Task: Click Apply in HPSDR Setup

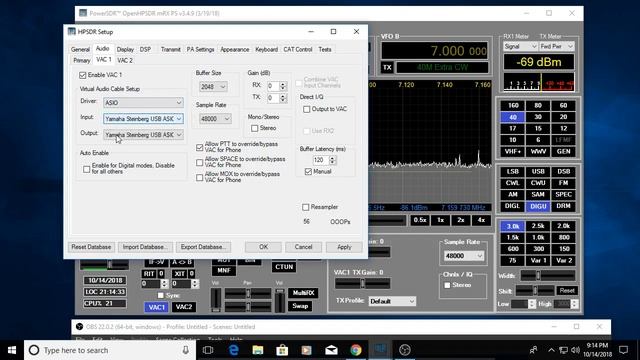Action: [344, 247]
